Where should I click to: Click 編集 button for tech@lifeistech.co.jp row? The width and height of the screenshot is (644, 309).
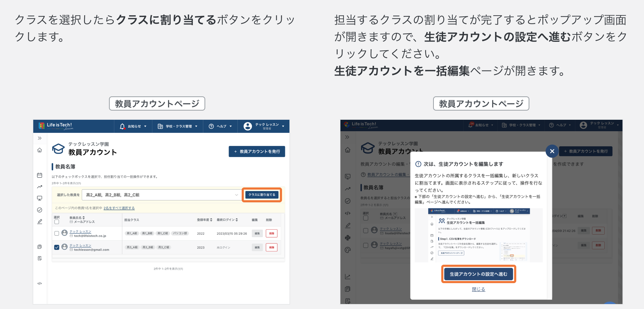(257, 233)
